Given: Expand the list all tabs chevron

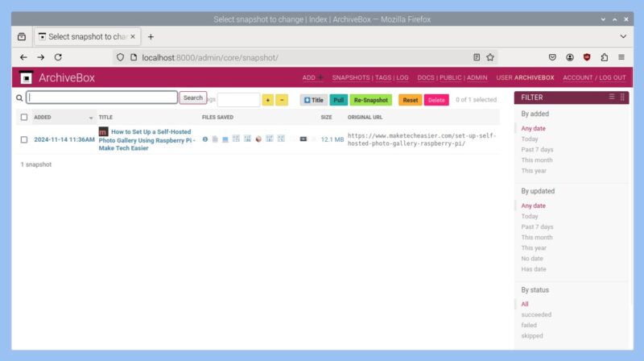Looking at the screenshot, I should (623, 36).
